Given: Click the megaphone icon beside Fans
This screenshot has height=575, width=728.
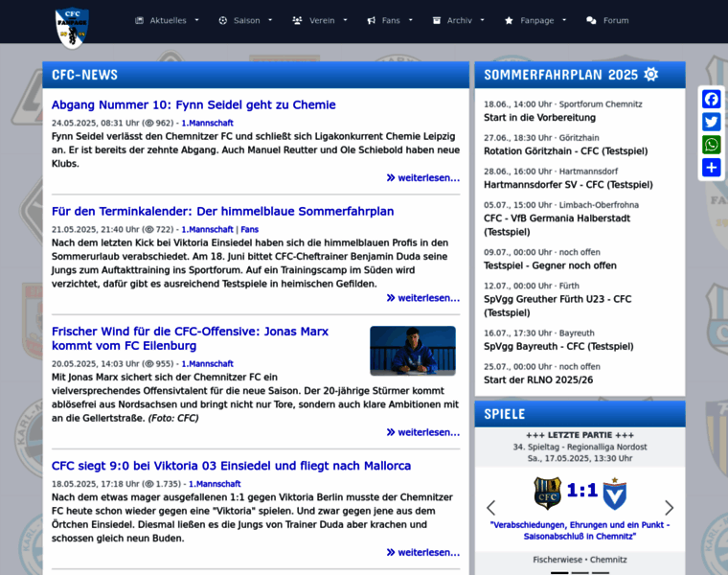Looking at the screenshot, I should tap(371, 20).
